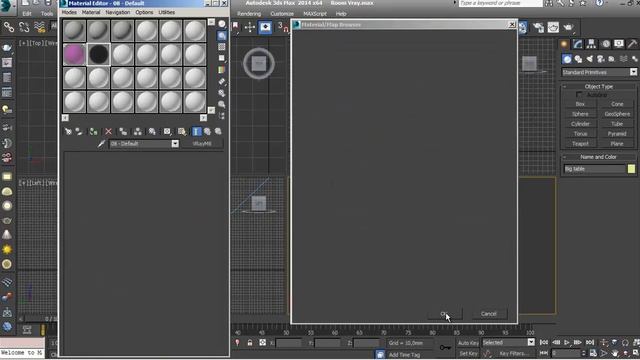Open the Options menu in Material Editor
This screenshot has height=360, width=640.
coord(144,13)
